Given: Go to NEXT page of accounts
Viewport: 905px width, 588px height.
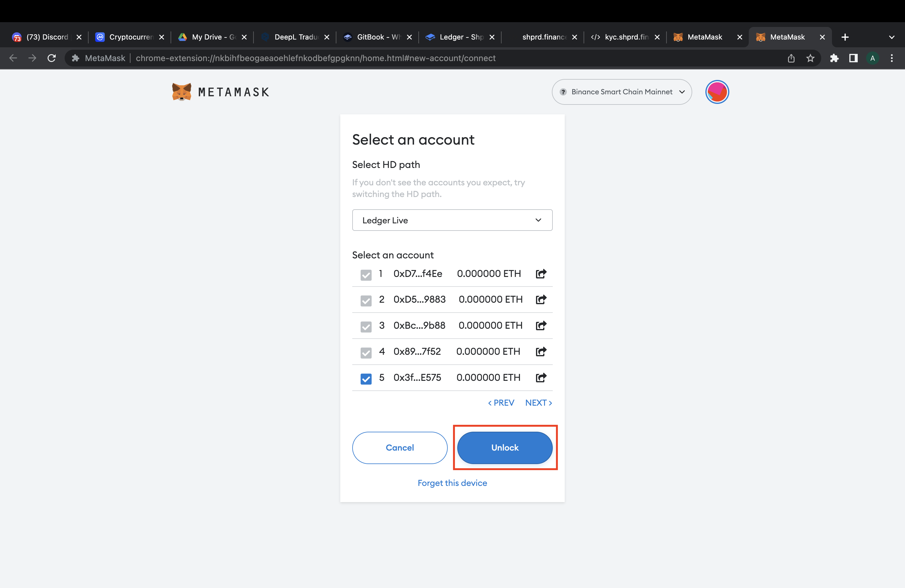Looking at the screenshot, I should (x=538, y=403).
